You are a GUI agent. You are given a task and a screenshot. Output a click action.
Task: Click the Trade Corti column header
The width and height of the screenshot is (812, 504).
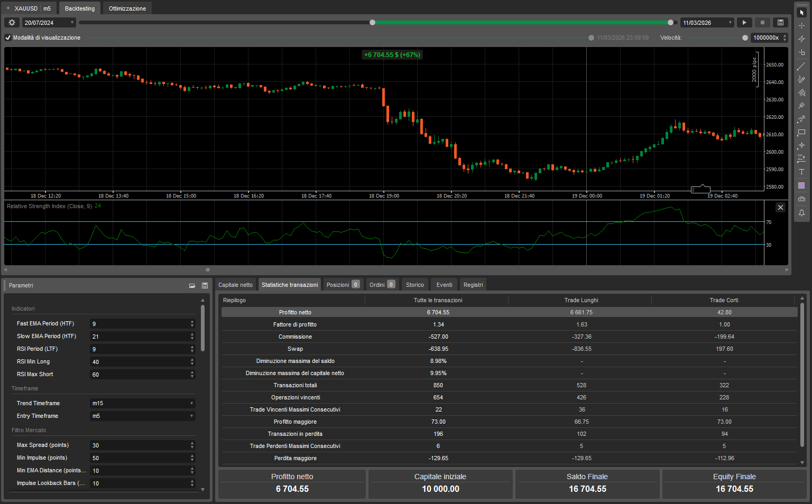[x=724, y=300]
